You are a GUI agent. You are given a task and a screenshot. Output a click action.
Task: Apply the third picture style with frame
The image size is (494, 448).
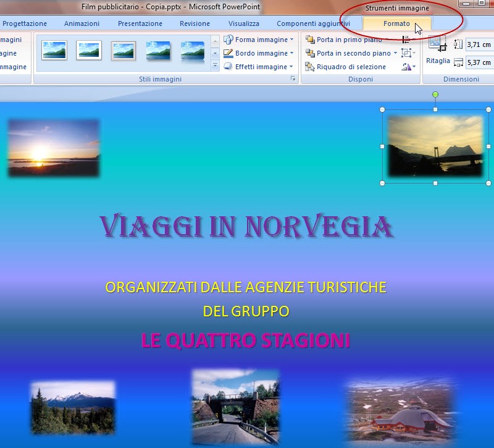124,51
